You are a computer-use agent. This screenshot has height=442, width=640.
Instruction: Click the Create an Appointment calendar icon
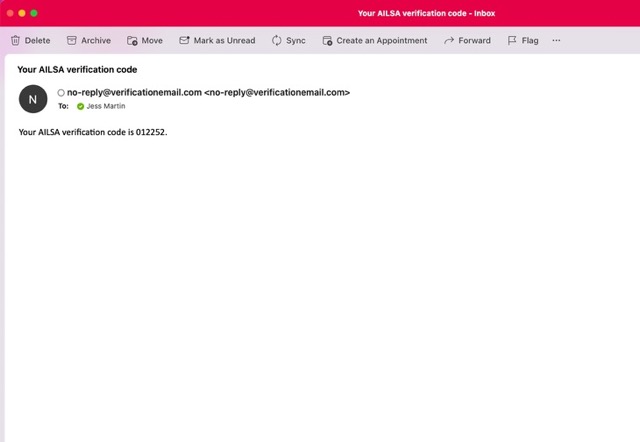point(327,40)
